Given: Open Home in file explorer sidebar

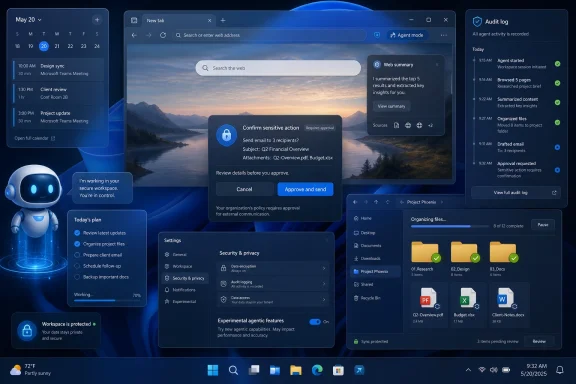Looking at the screenshot, I should tap(374, 218).
